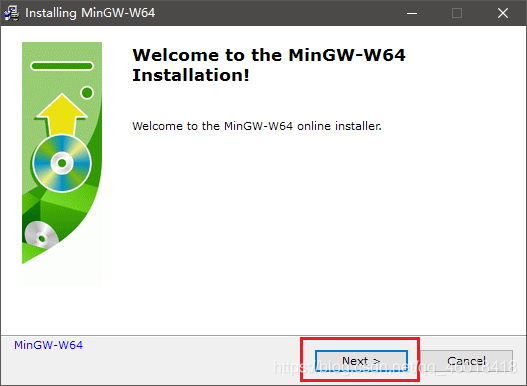The image size is (527, 386).
Task: Click the disabled maximize button
Action: coord(457,13)
